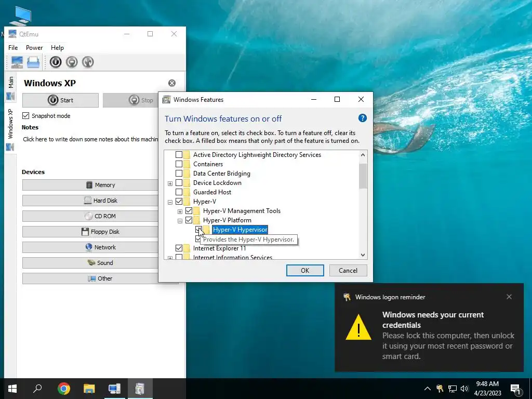Check Active Directory Lightweight Directory Services

(179, 155)
